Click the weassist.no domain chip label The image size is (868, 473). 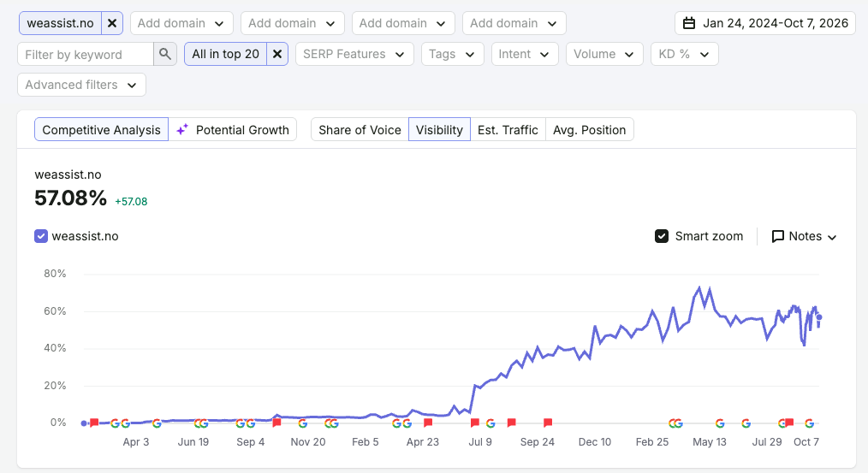(x=60, y=23)
